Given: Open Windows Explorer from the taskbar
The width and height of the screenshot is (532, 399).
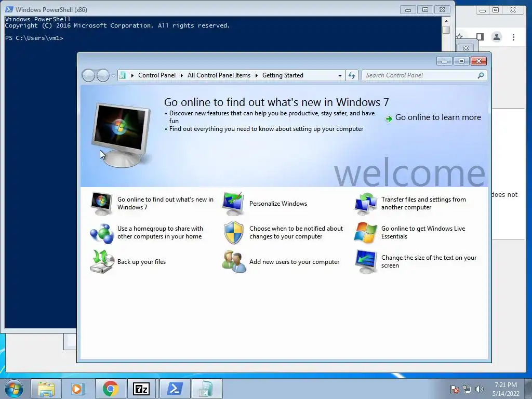Looking at the screenshot, I should click(46, 389).
